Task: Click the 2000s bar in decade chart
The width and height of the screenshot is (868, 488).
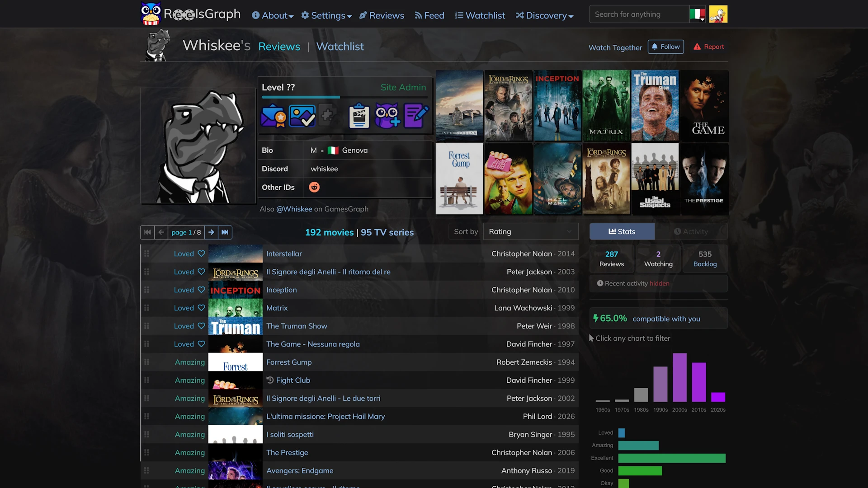Action: 679,378
